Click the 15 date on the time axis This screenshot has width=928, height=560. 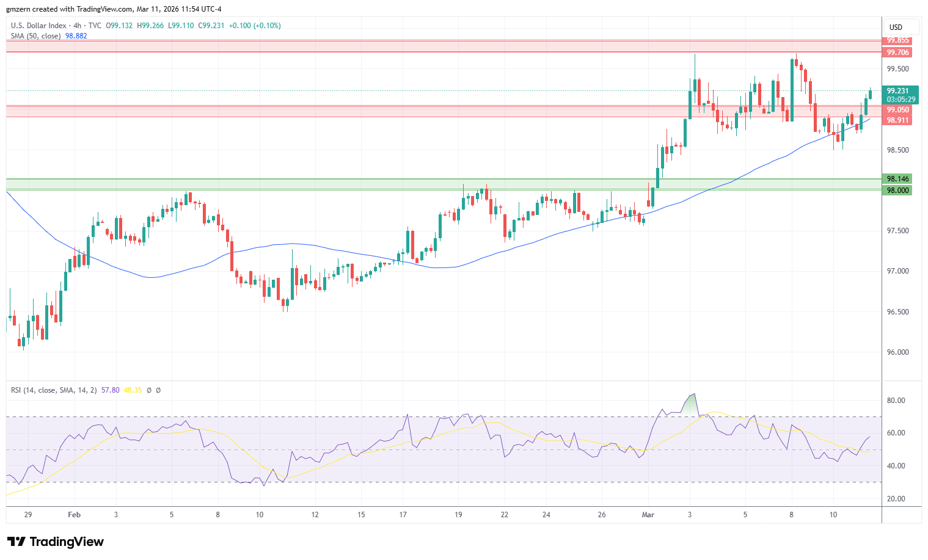[361, 515]
